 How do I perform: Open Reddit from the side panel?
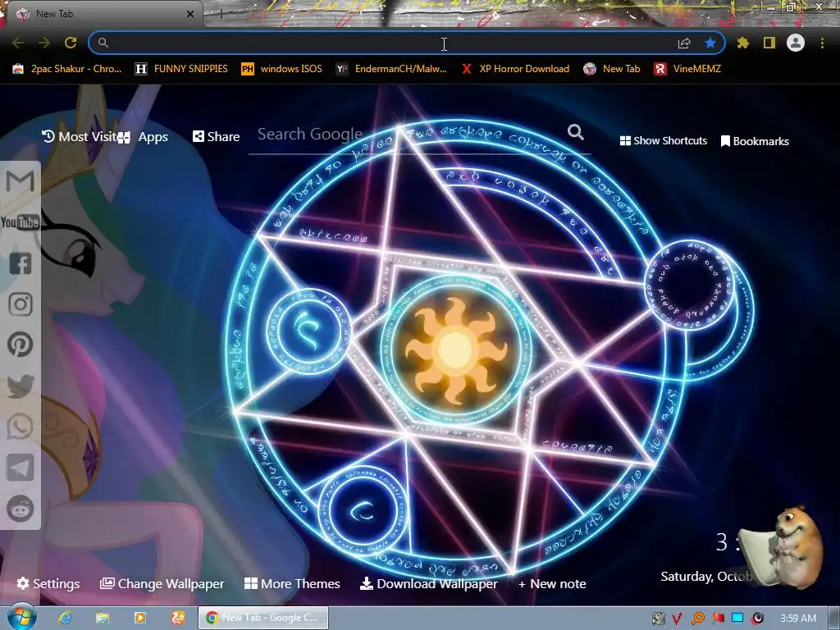tap(21, 508)
